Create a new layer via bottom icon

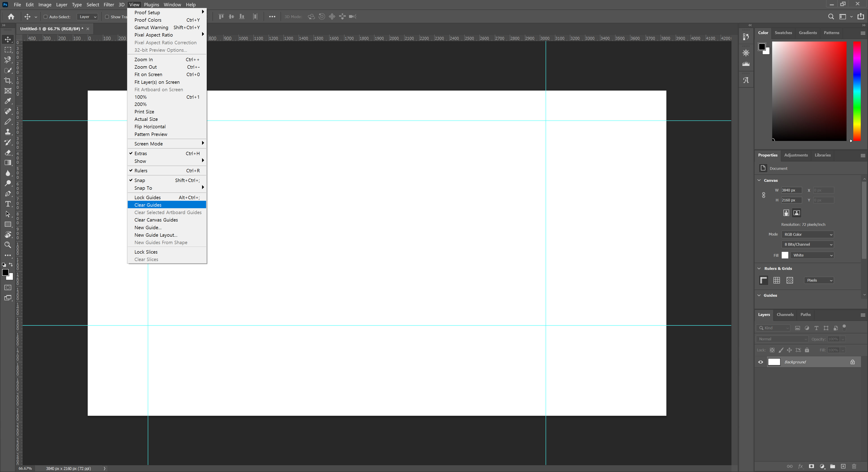(843, 466)
